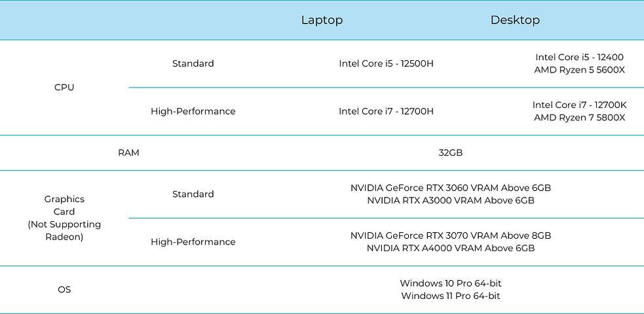The image size is (644, 314).
Task: Select the NVIDIA GeForce RTX 3060 line
Action: [451, 188]
